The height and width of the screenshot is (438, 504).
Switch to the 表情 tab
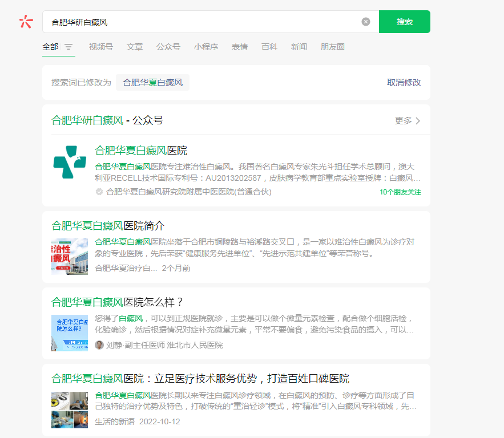(x=240, y=47)
